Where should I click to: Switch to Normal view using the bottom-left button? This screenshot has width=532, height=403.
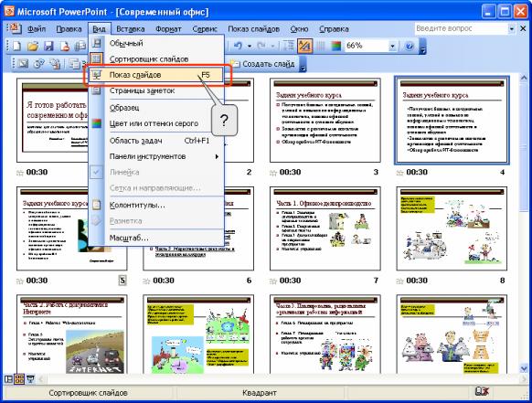[8, 379]
